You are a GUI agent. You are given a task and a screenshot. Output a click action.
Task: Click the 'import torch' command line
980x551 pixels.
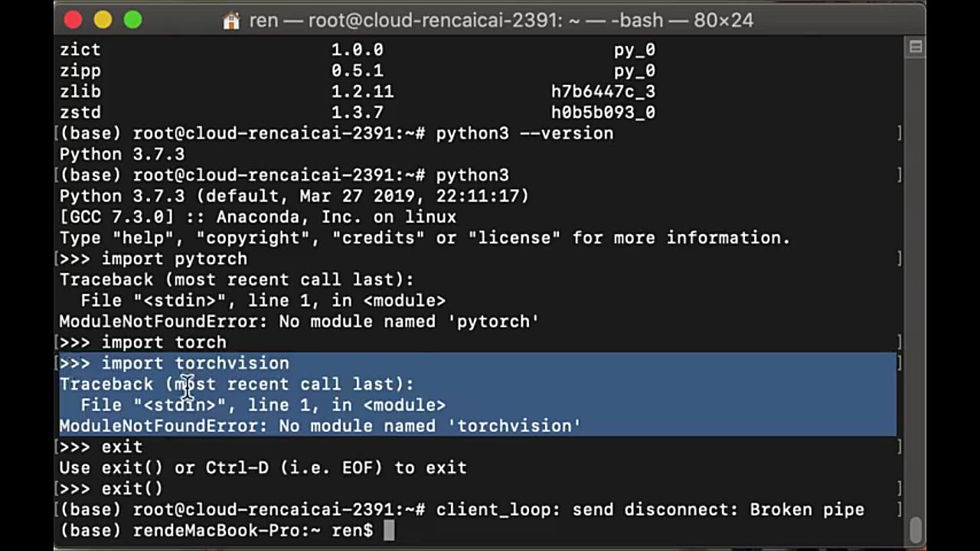pos(143,342)
